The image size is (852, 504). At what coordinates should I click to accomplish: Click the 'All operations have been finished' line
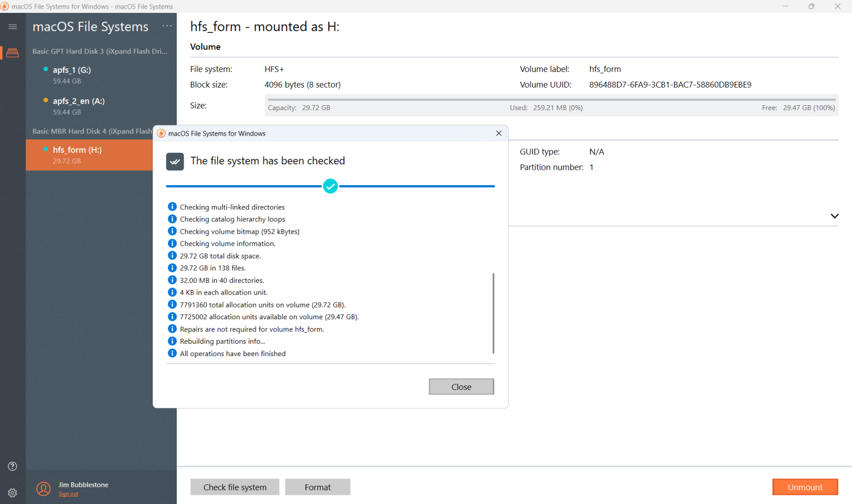click(233, 354)
